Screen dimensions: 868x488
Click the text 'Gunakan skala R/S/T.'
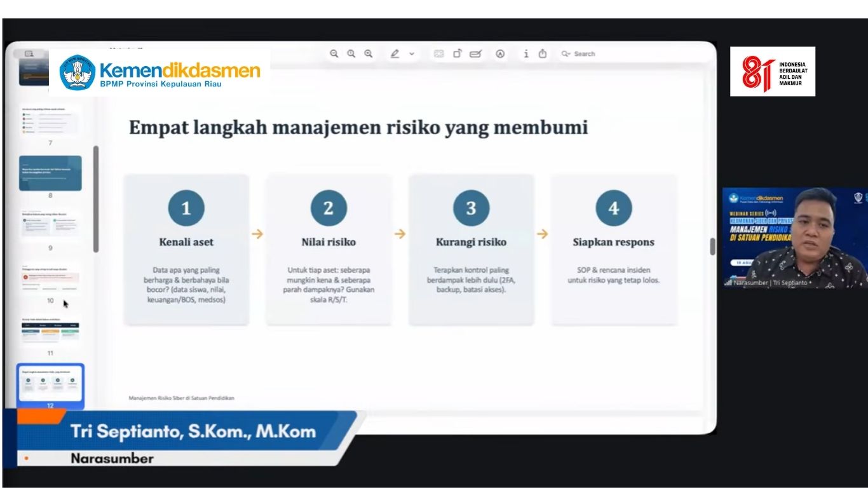point(343,294)
